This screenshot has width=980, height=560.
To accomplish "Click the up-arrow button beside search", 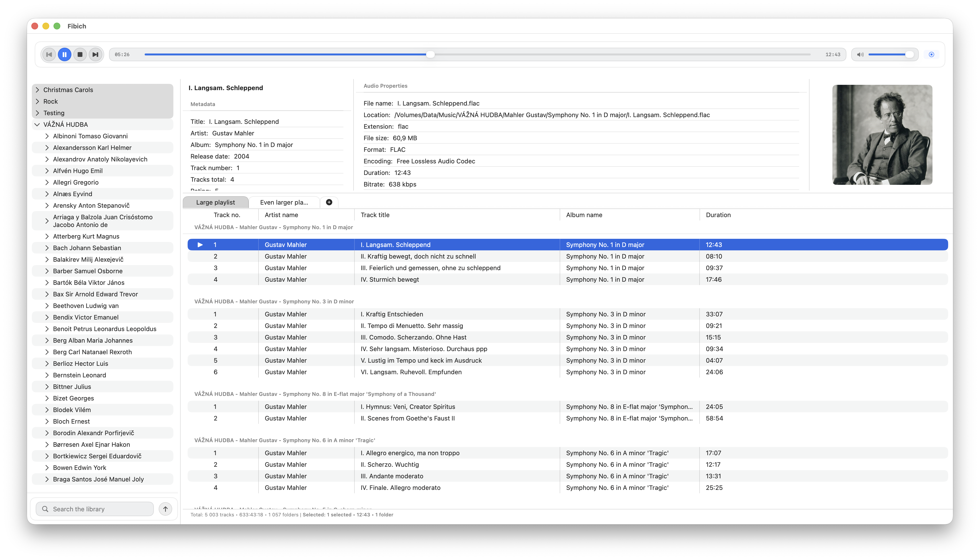I will click(165, 509).
